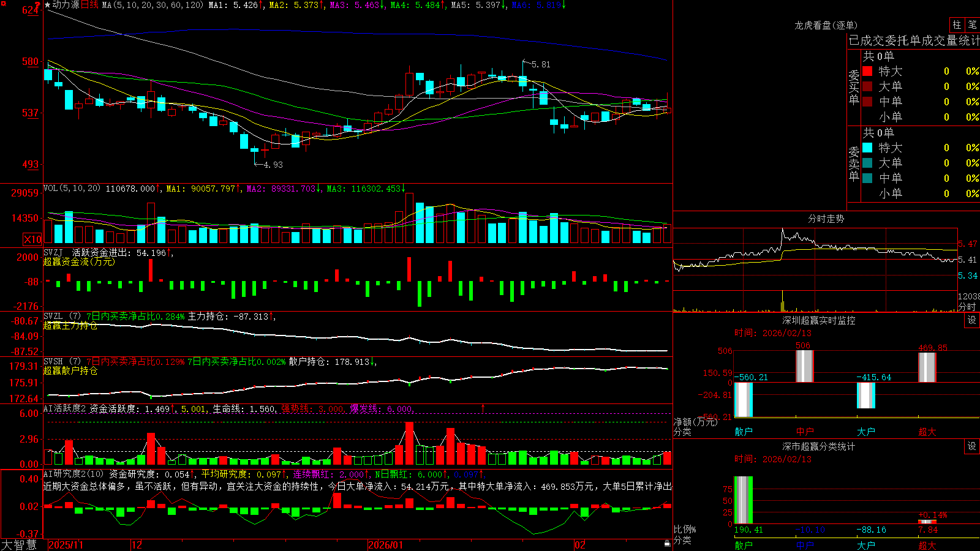Click the MA(5,10,20,30,60,120) indicator parameters
This screenshot has height=551, width=980.
tap(153, 5)
